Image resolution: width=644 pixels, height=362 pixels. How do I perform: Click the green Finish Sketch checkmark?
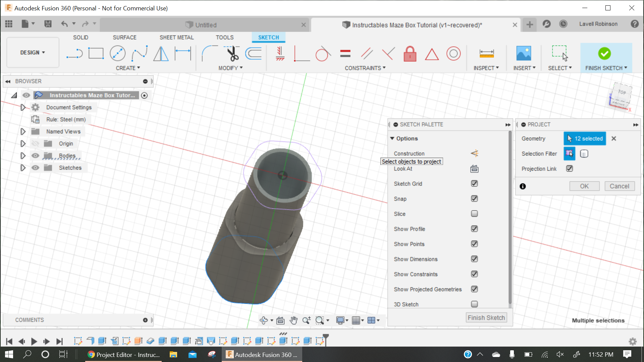click(x=604, y=53)
